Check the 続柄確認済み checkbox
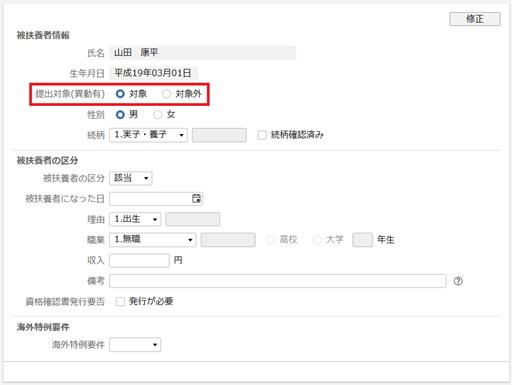The height and width of the screenshot is (385, 512). [262, 135]
